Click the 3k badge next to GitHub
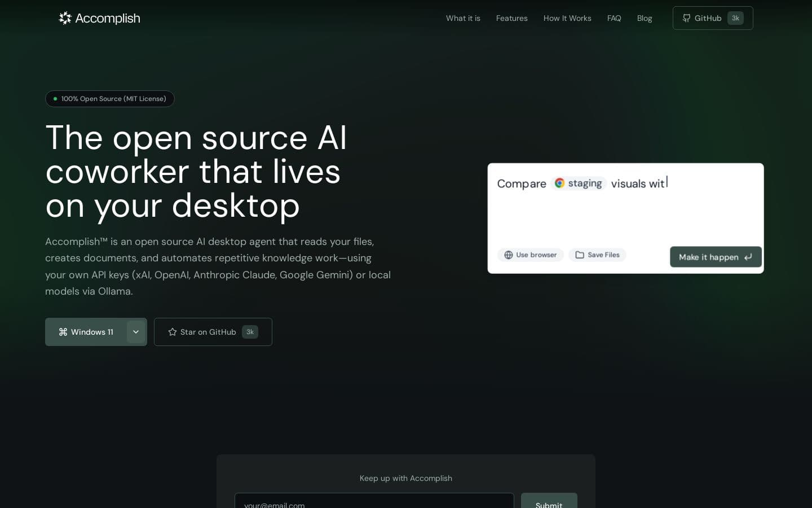The height and width of the screenshot is (508, 812). pyautogui.click(x=735, y=18)
